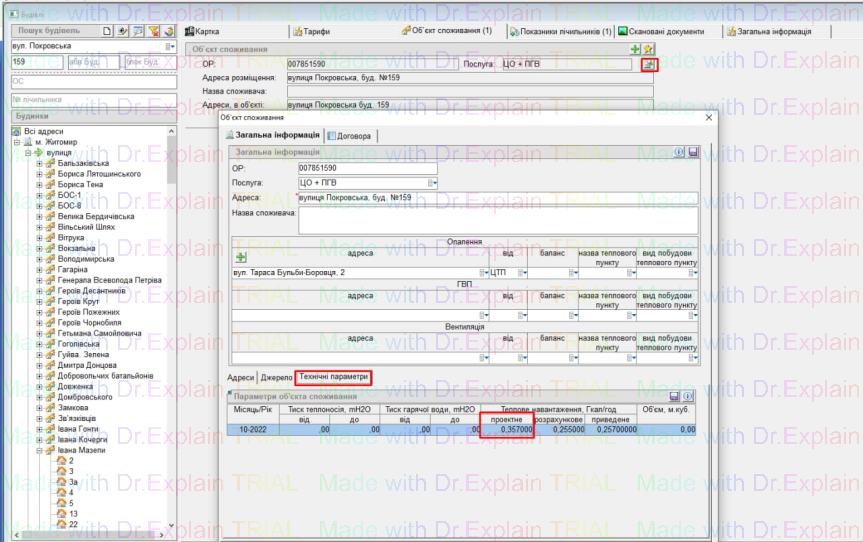Click the green plus icon in Об'єкт споживання header

tap(635, 49)
